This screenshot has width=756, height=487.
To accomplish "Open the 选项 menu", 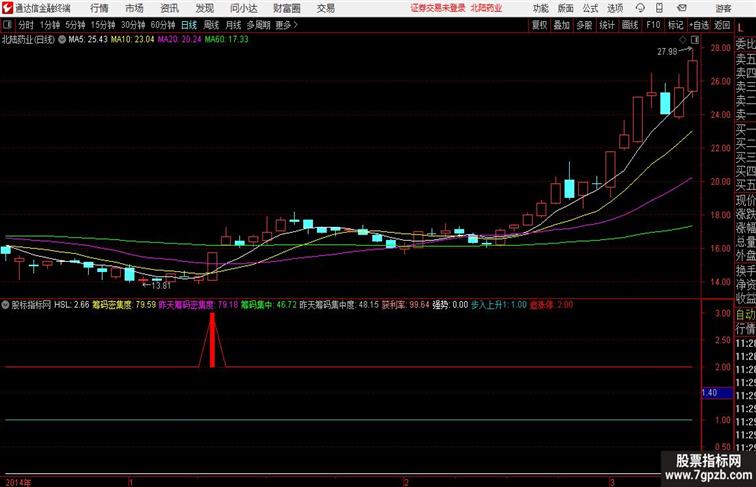I will tap(615, 8).
